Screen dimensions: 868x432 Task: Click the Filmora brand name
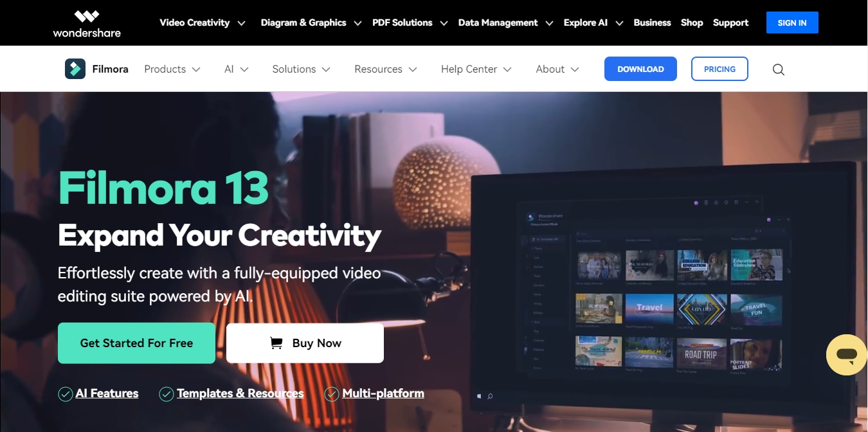[110, 69]
